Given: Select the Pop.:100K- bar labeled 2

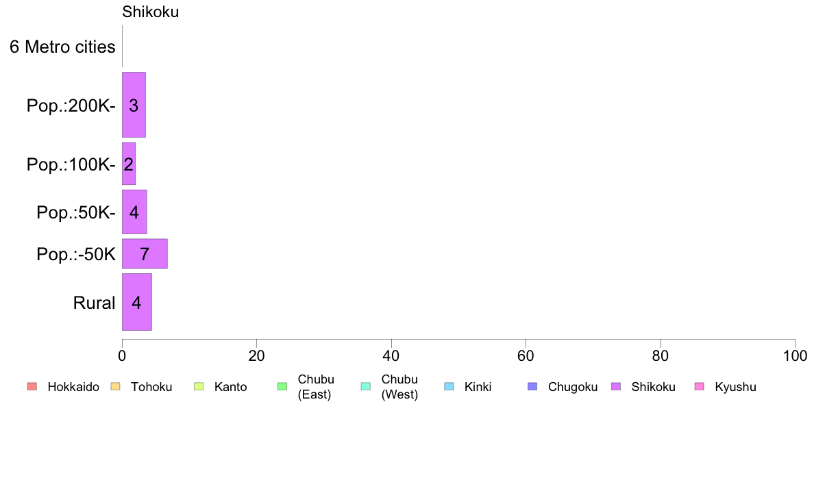Looking at the screenshot, I should pos(129,164).
